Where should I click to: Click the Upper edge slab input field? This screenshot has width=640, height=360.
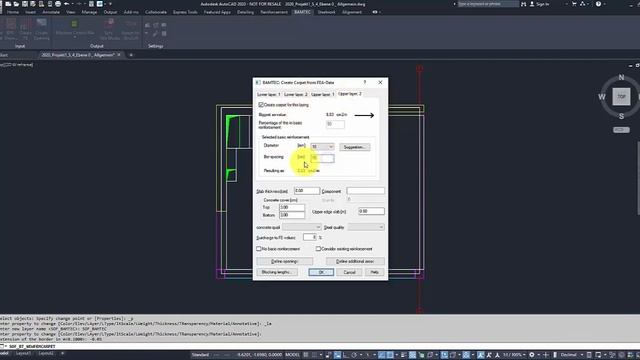click(x=371, y=211)
